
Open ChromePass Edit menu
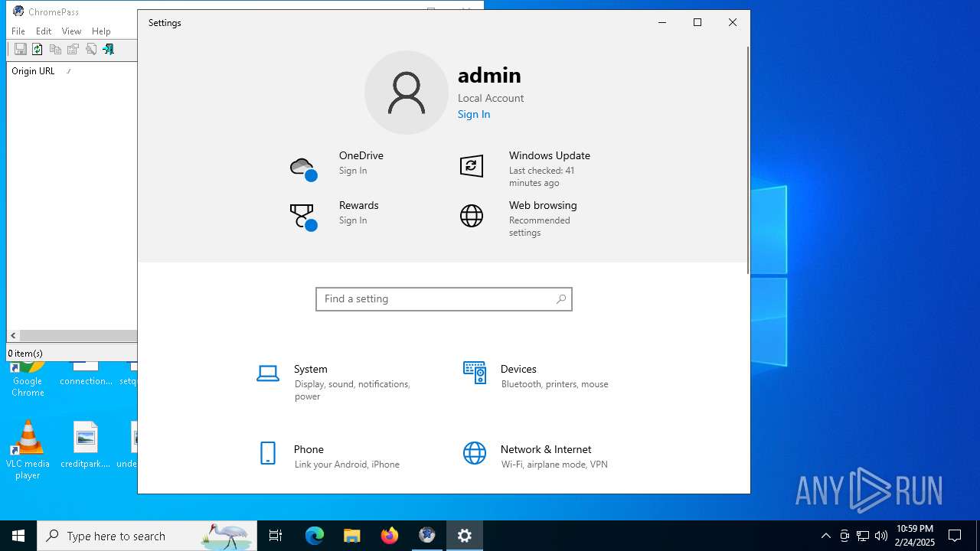[x=44, y=31]
